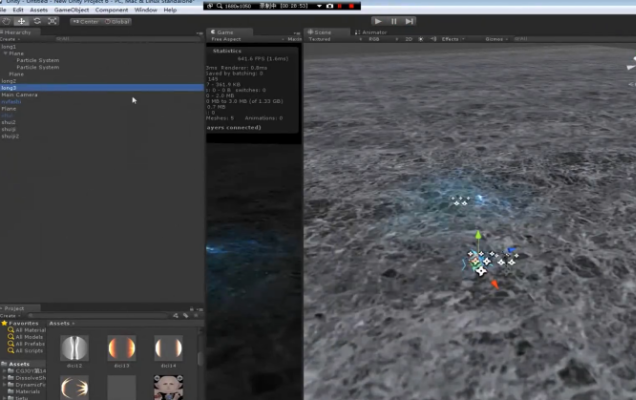Click the green Y-axis move gizmo handle

(478, 236)
